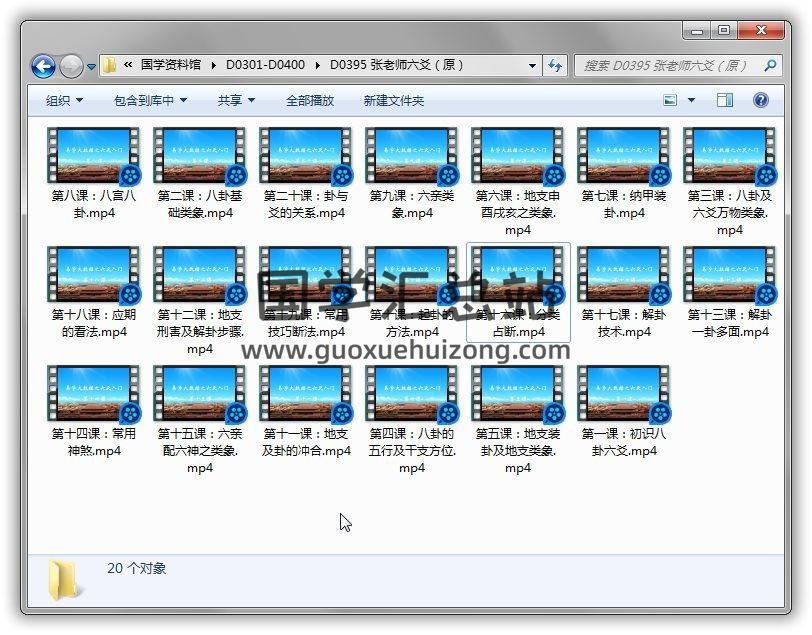Select video 第九课：六亲类象.mp4
812x635 pixels.
412,175
